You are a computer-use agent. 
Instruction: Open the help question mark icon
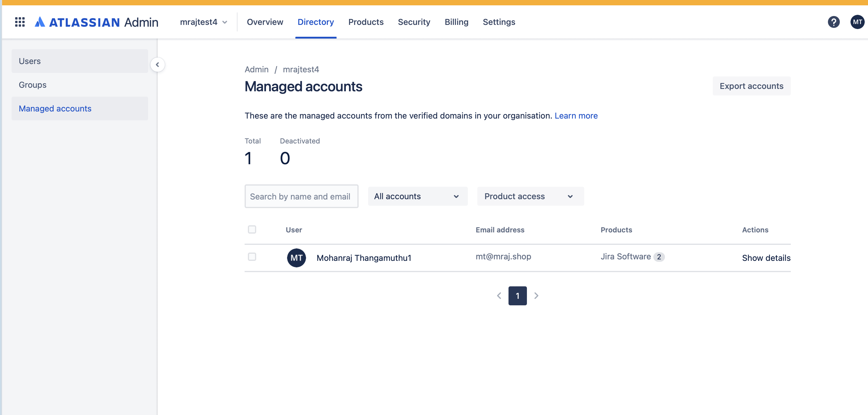pyautogui.click(x=834, y=22)
